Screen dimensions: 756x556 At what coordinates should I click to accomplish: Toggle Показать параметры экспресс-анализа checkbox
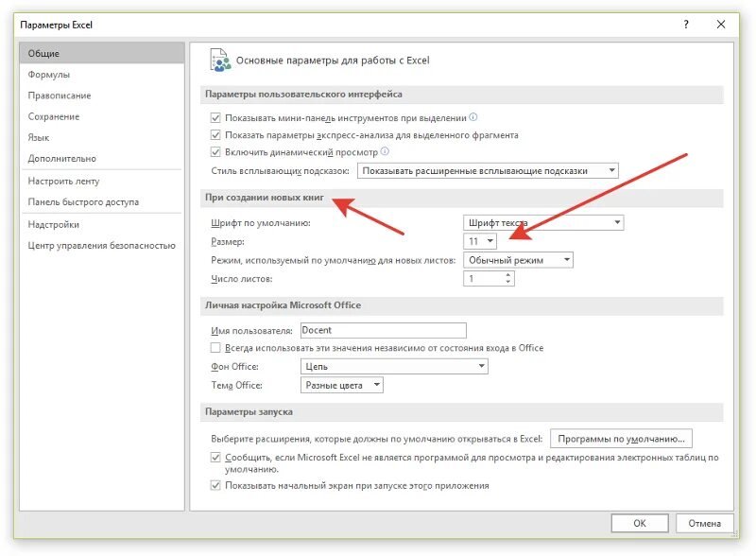(215, 135)
